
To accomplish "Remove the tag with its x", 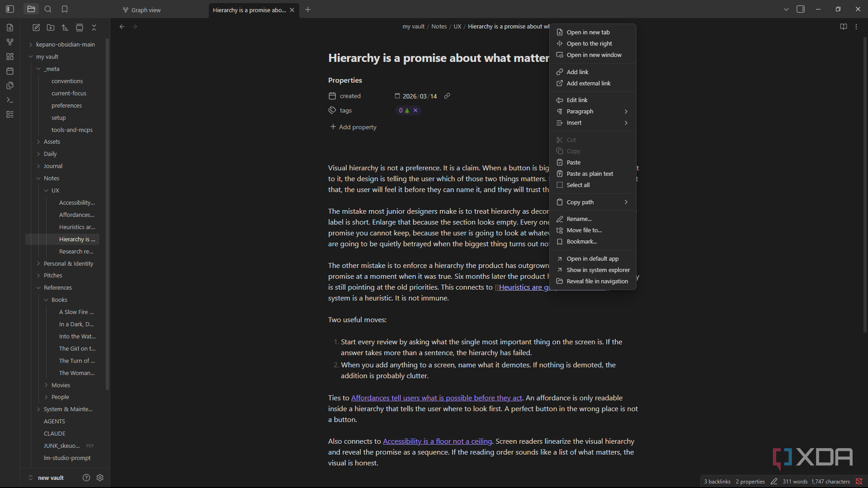I will coord(415,110).
